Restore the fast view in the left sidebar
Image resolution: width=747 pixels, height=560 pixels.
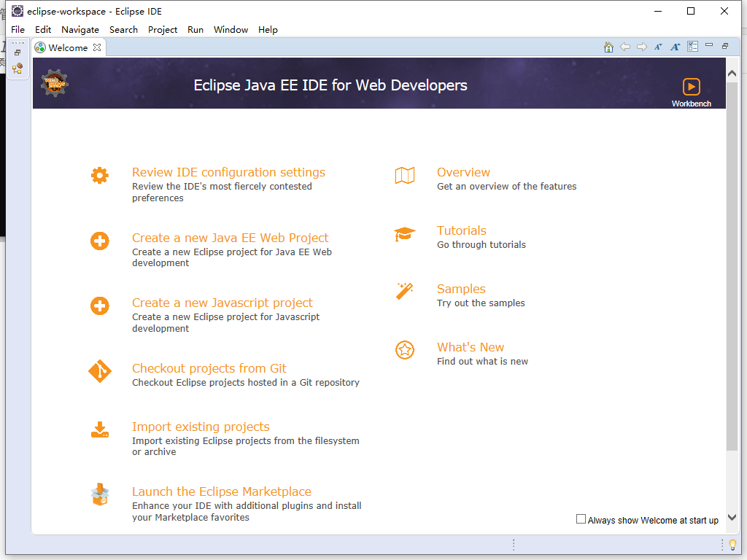coord(18,52)
